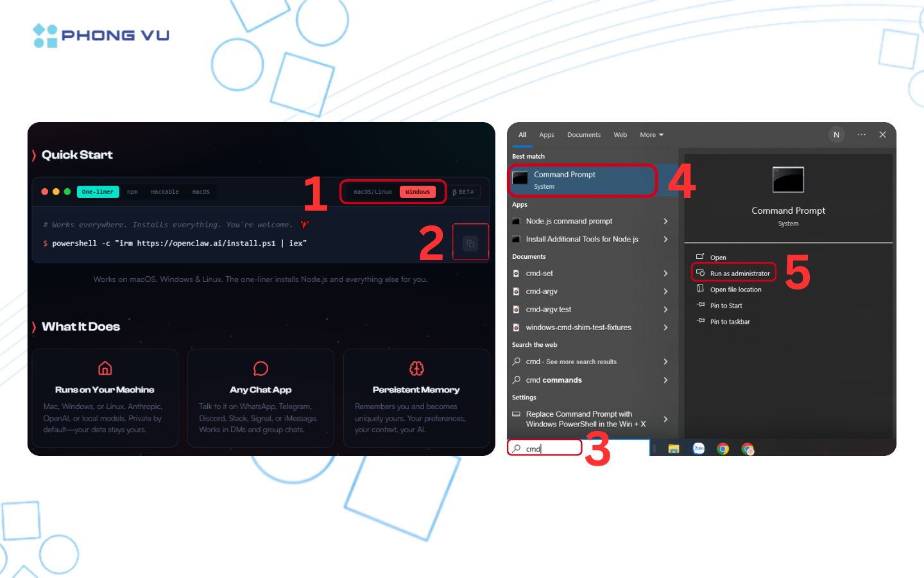Viewport: 924px width, 578px height.
Task: Expand 'cmd - See more search results' chevron
Action: coord(665,362)
